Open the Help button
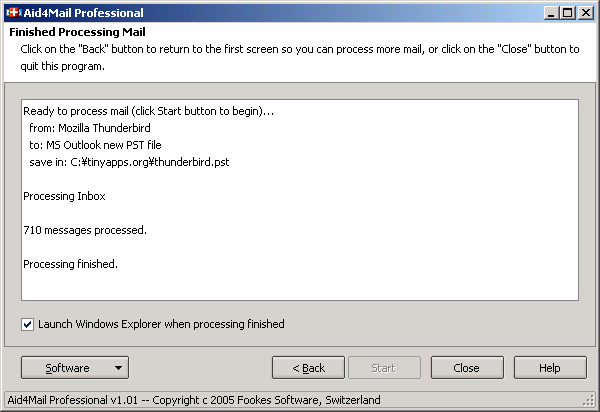 click(549, 368)
